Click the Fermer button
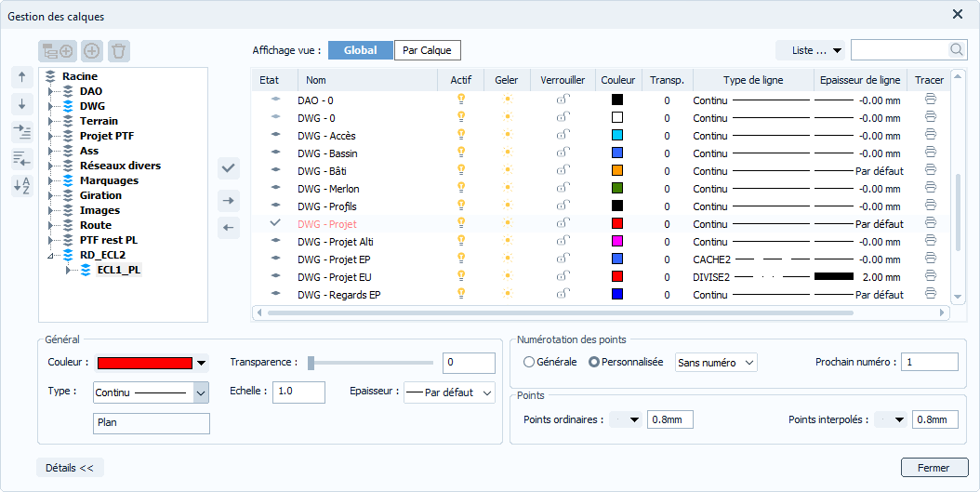 934,468
